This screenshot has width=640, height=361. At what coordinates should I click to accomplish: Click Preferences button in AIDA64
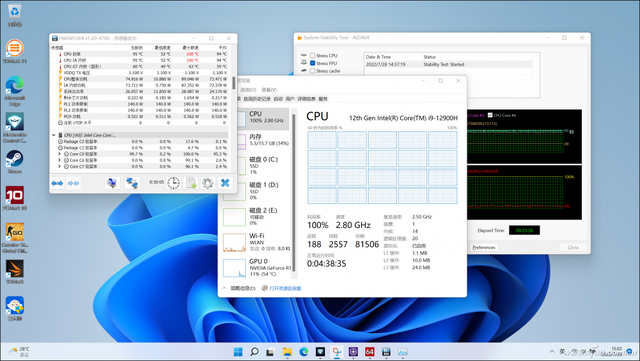point(484,247)
